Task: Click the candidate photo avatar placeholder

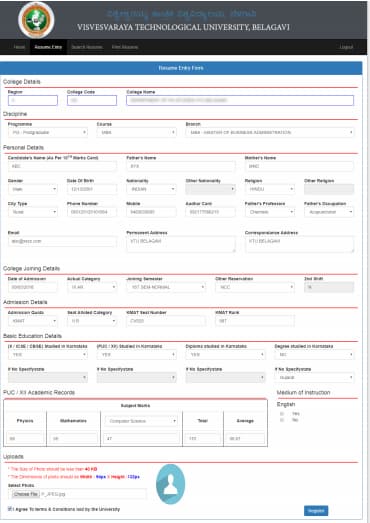Action: (x=170, y=484)
